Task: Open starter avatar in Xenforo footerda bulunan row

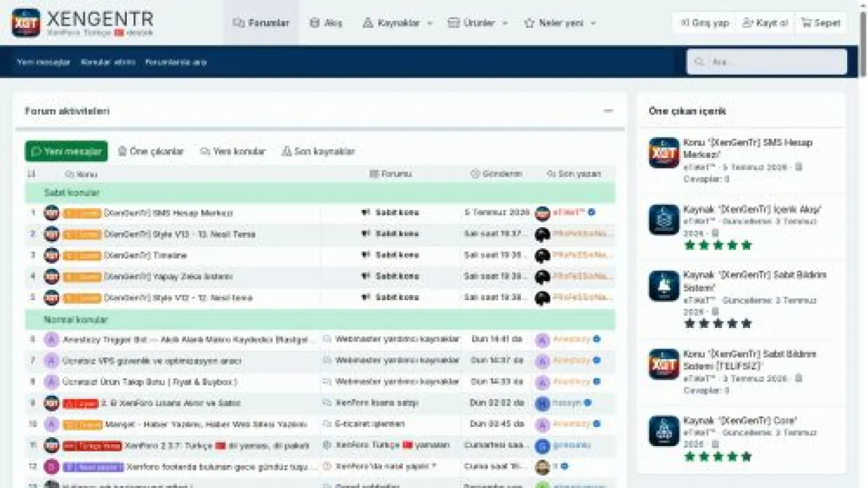Action: [52, 467]
